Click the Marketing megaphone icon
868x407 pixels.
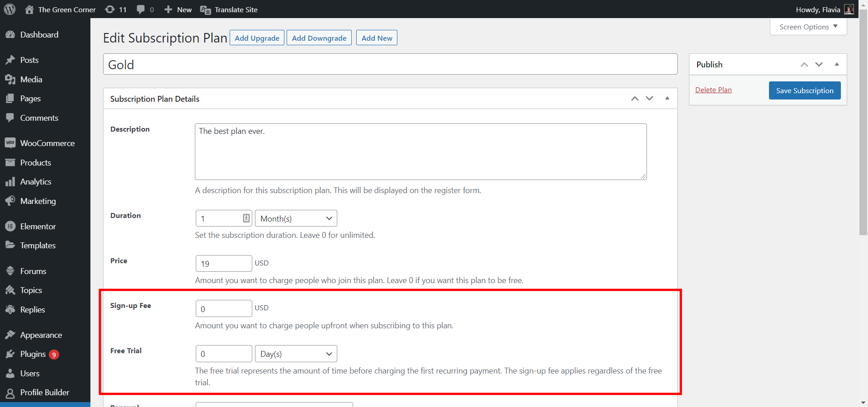click(x=10, y=201)
